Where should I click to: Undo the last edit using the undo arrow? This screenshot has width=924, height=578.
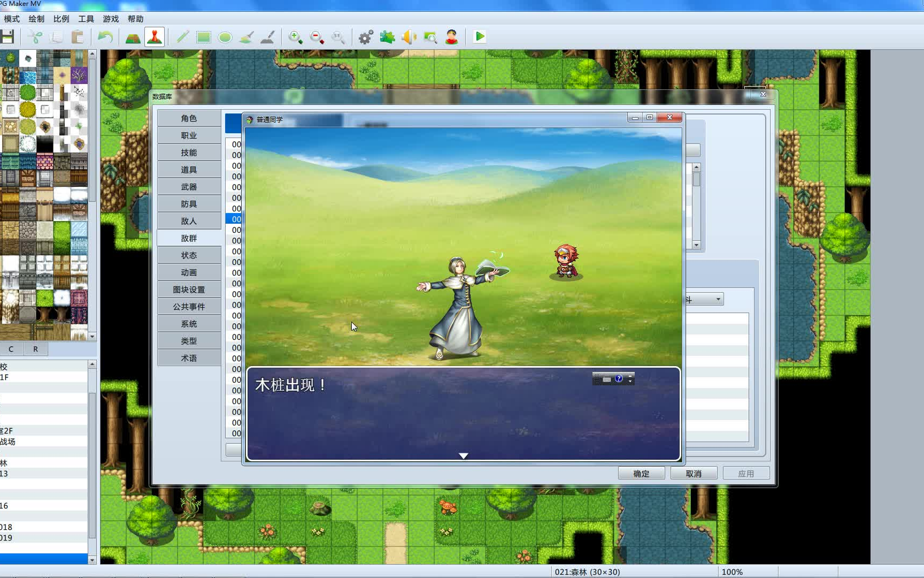pyautogui.click(x=105, y=37)
